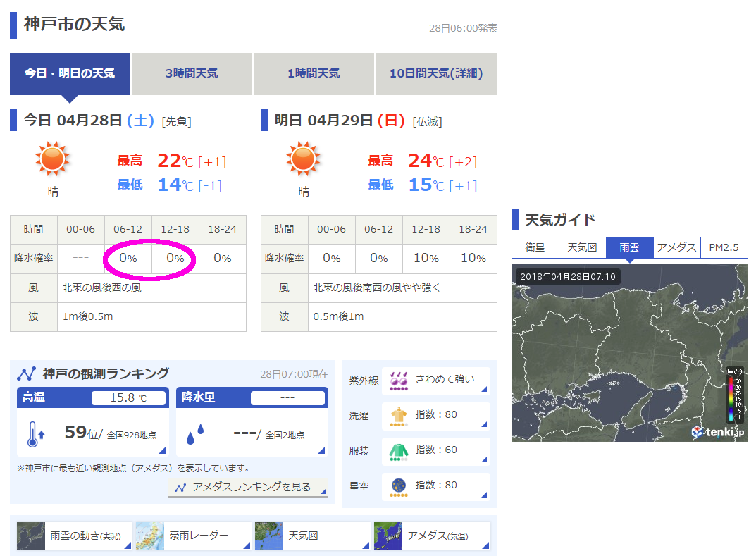Select the PM2.5 weather guide tab

tap(724, 247)
